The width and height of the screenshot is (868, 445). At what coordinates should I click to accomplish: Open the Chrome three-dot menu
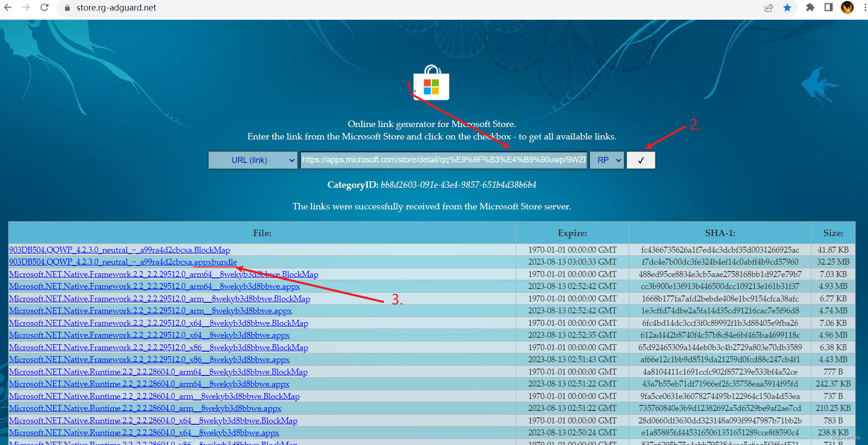coord(864,8)
